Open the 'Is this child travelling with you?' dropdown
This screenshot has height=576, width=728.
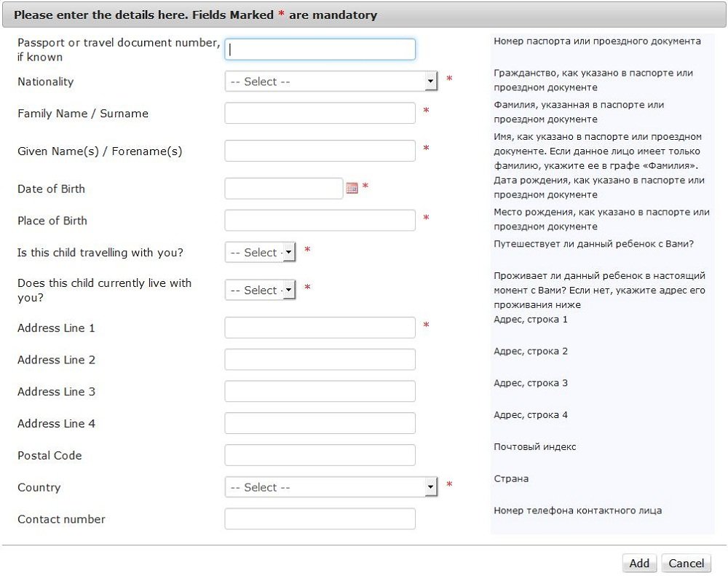[260, 252]
